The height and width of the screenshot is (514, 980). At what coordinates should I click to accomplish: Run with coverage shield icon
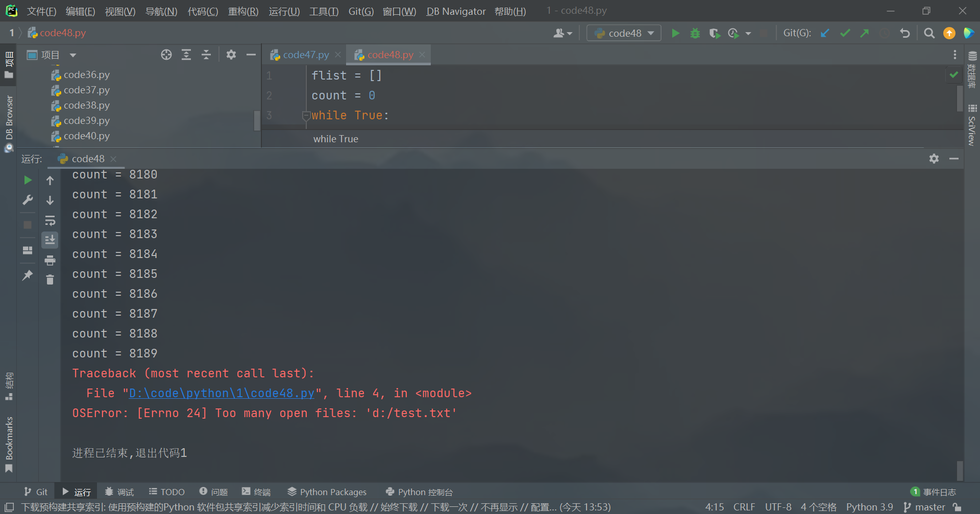point(715,33)
